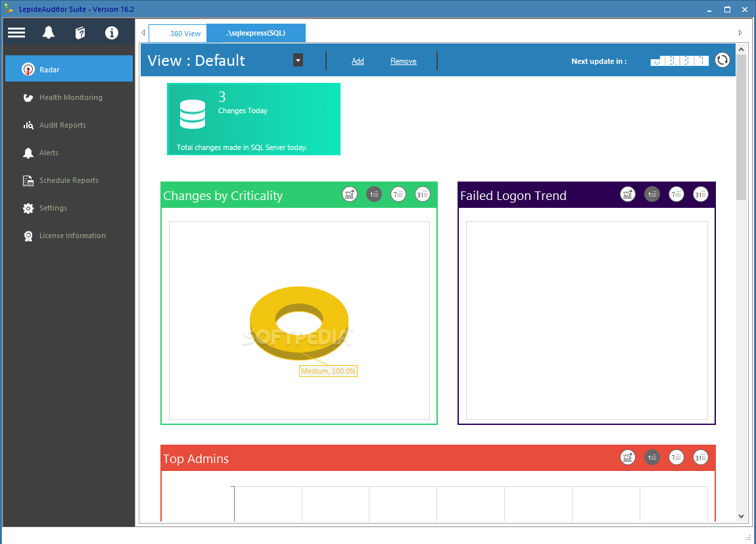Click the Medium, 100.0% chart label
The width and height of the screenshot is (756, 544).
coord(328,372)
